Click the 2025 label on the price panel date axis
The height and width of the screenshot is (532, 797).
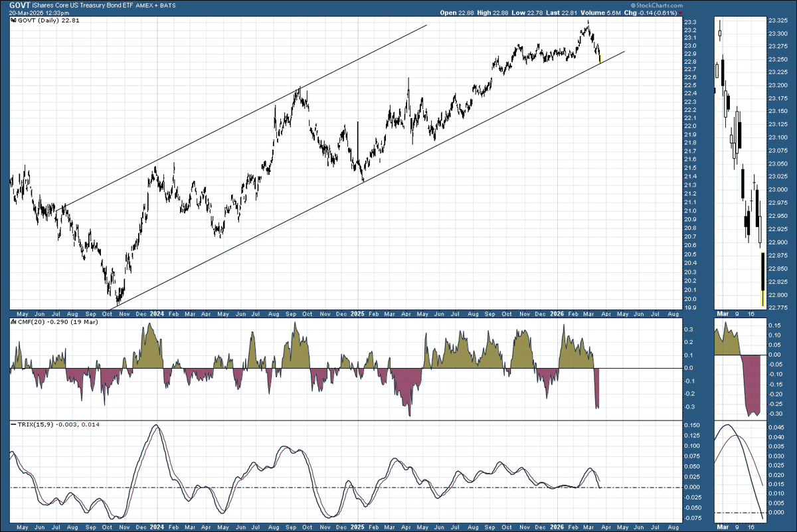point(359,313)
